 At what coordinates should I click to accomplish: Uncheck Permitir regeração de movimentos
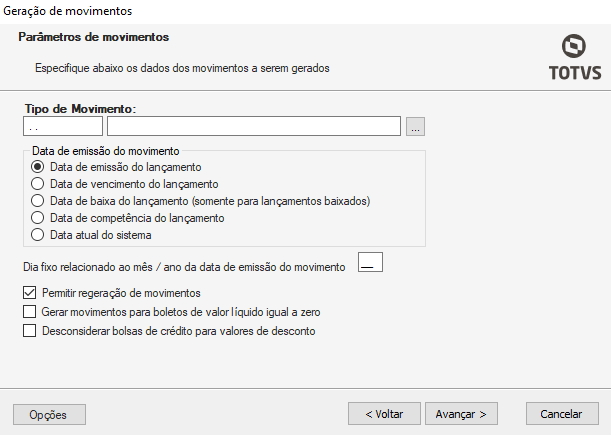(x=29, y=293)
